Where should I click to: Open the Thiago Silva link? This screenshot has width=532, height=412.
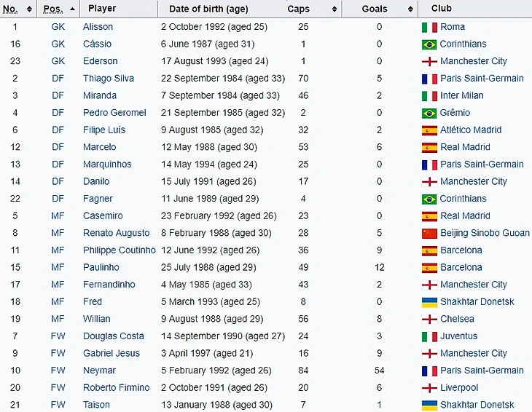[x=109, y=79]
